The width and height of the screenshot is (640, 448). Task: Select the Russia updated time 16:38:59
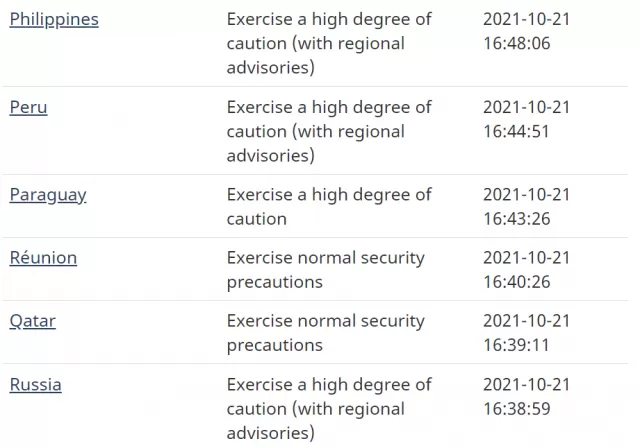point(517,409)
